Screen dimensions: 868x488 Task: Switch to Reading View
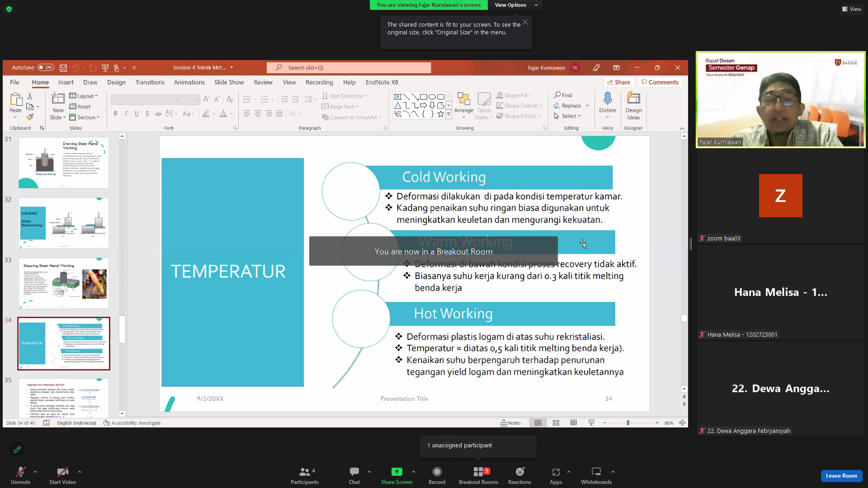point(574,423)
